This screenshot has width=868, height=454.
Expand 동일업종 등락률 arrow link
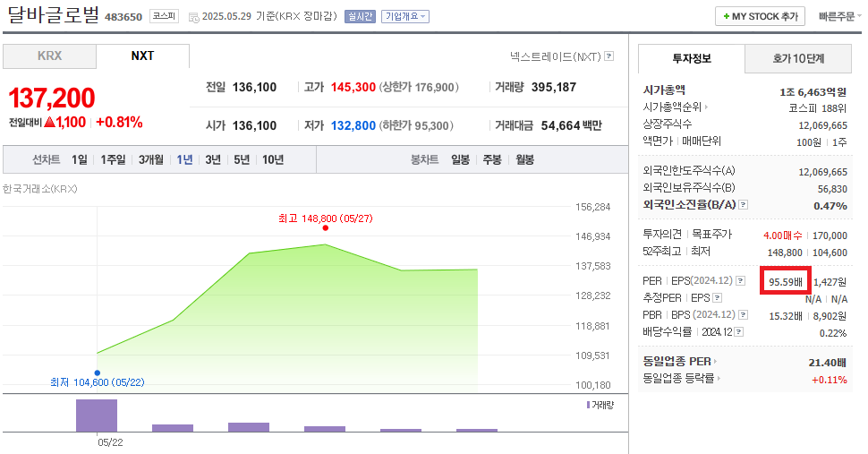click(719, 378)
